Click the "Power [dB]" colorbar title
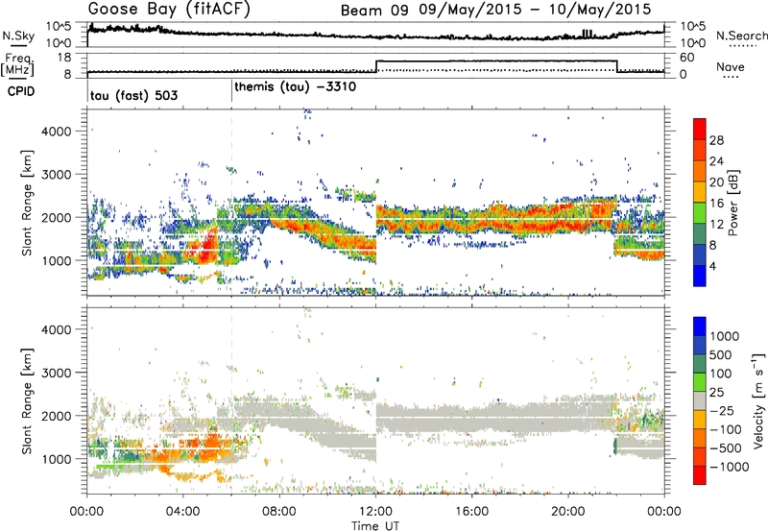The image size is (768, 532). coord(732,203)
